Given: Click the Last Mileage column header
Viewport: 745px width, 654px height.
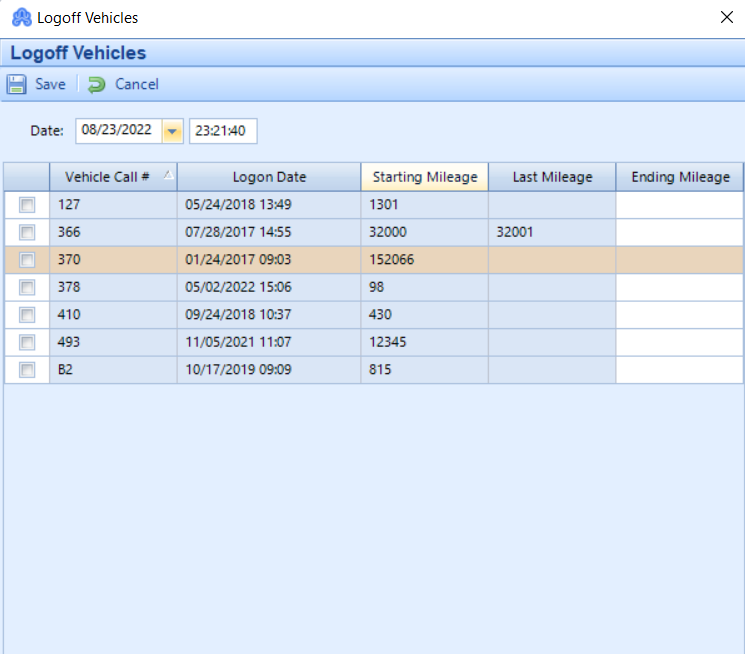Looking at the screenshot, I should (552, 177).
